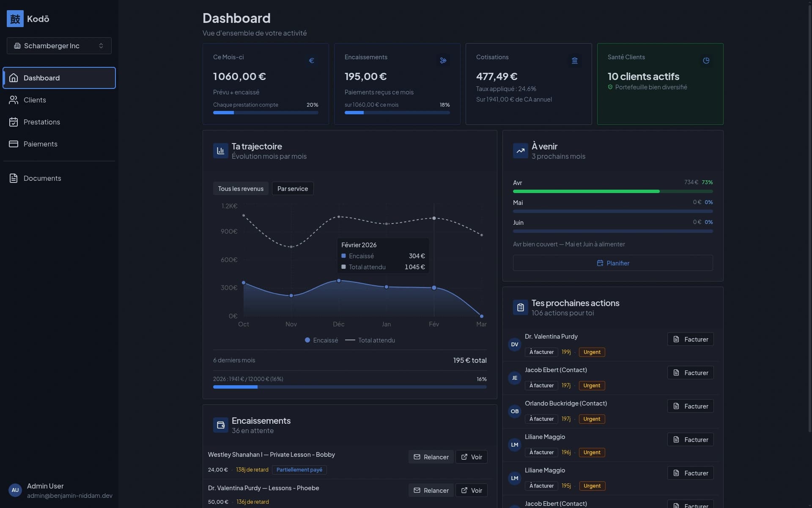812x508 pixels.
Task: Click the euro icon on Ce Mois-ci card
Action: (x=312, y=61)
